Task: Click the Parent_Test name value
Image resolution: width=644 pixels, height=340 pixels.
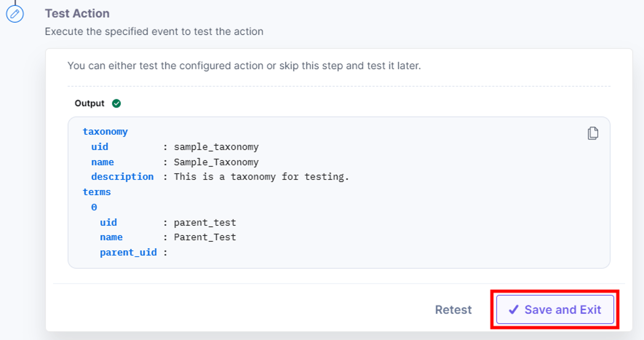Action: tap(205, 237)
